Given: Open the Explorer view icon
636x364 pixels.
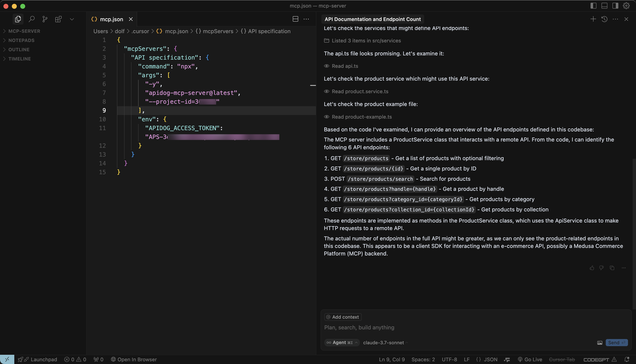Looking at the screenshot, I should coord(18,19).
